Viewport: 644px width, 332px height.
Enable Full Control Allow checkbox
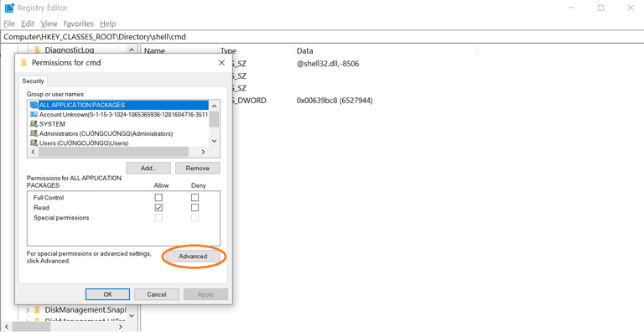pos(158,198)
